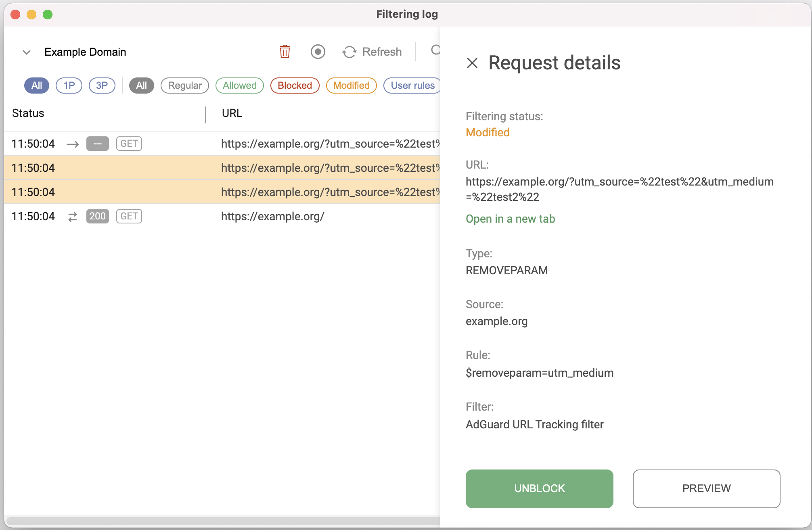The width and height of the screenshot is (812, 530).
Task: Select the User rules filter
Action: pos(412,85)
